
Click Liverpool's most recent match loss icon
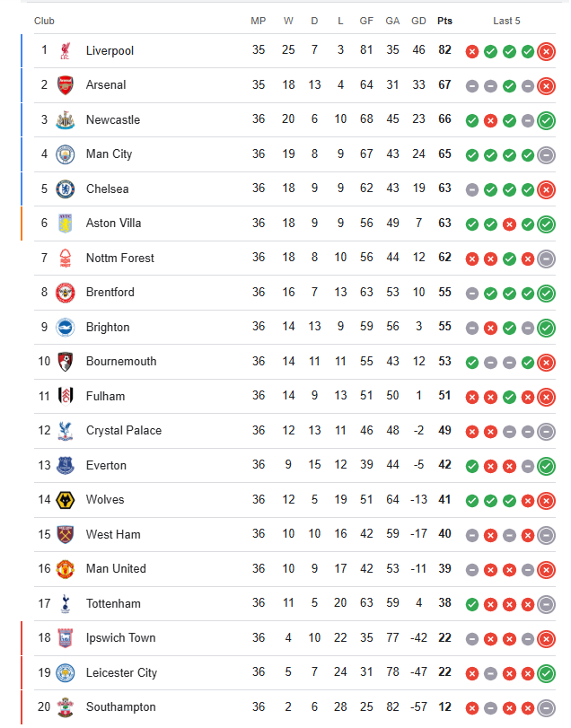point(547,51)
